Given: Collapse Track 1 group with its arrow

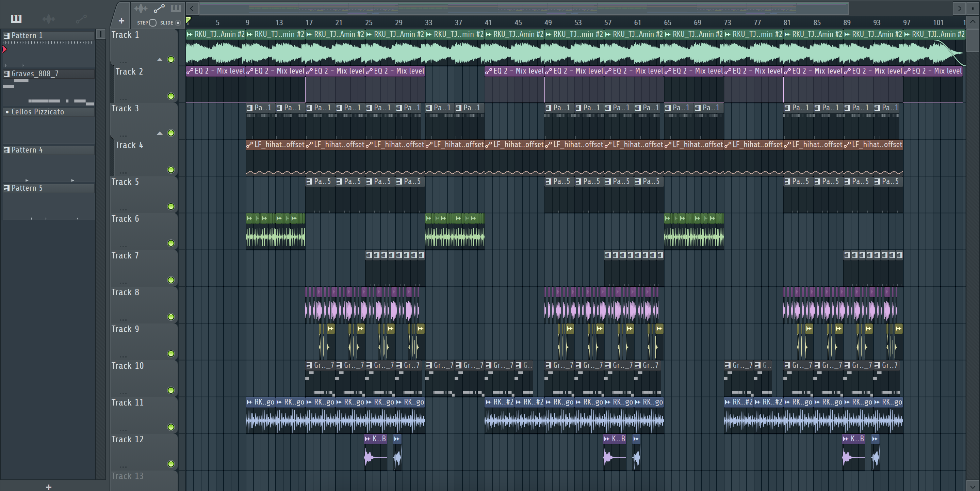Looking at the screenshot, I should 160,60.
